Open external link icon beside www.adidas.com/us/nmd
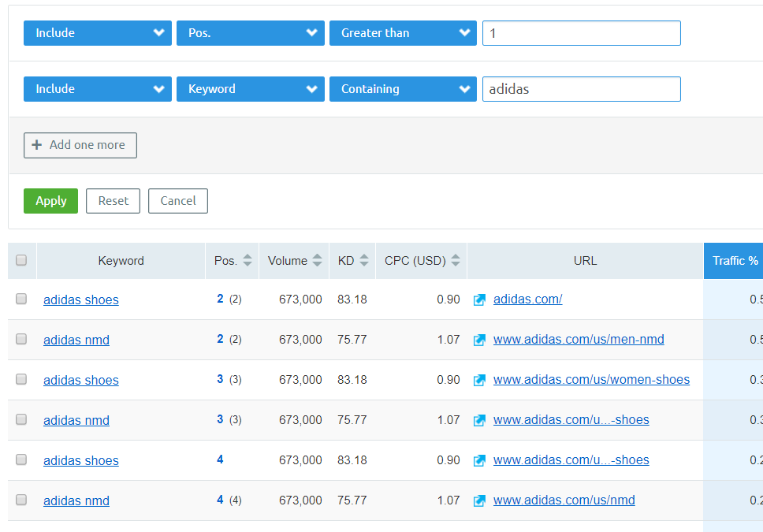This screenshot has height=532, width=763. click(x=479, y=500)
